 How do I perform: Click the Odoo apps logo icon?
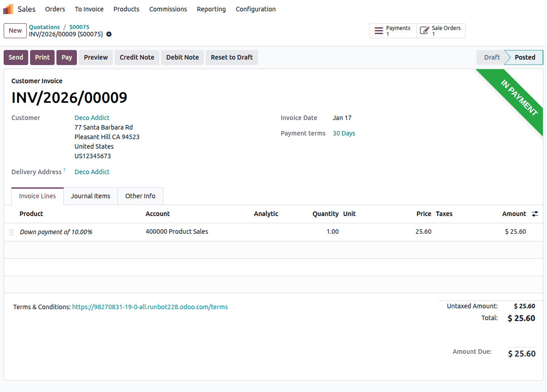click(8, 9)
